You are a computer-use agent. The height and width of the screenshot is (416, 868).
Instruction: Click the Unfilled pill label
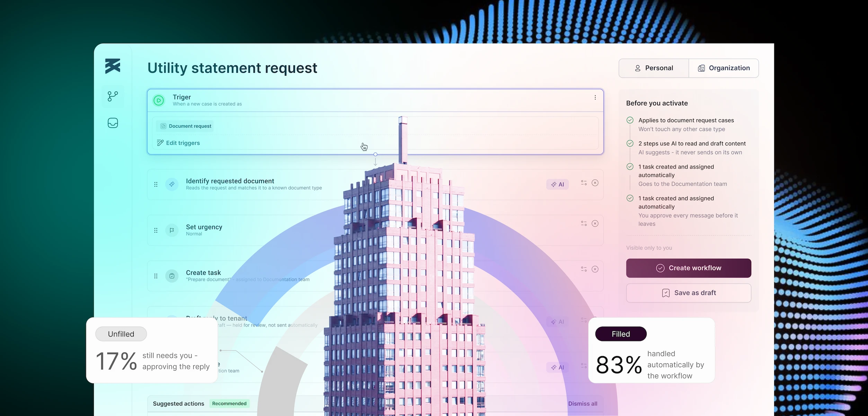121,334
